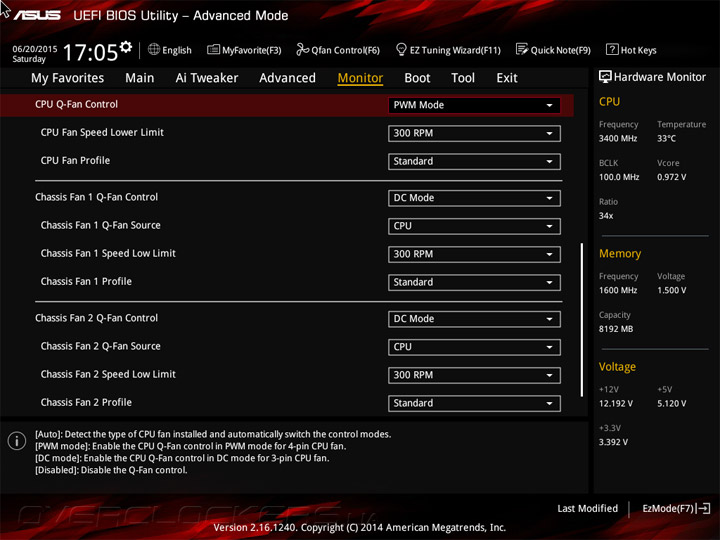Click the Vcore 0.972 V reading
This screenshot has height=540, width=720.
(671, 177)
